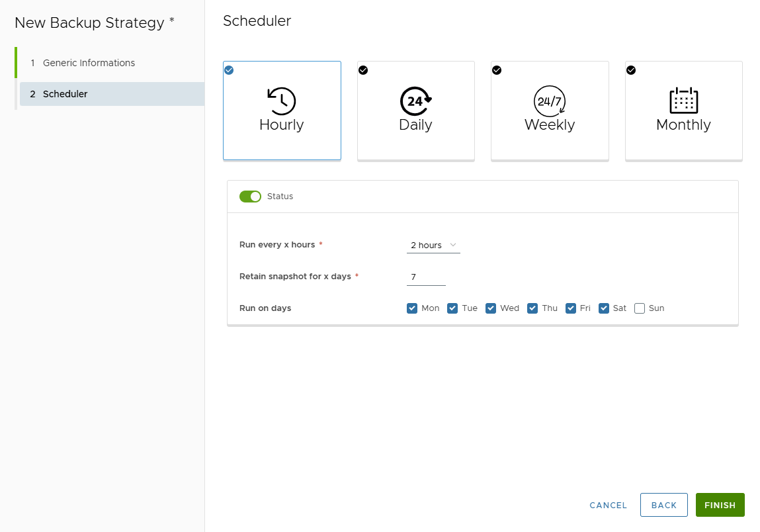Open the Run every x hours dropdown

433,245
